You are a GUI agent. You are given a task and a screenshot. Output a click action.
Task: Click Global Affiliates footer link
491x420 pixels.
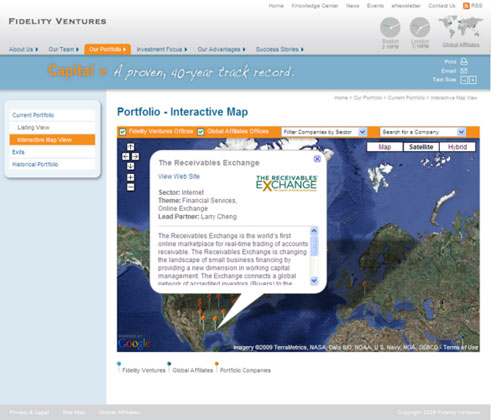(x=119, y=412)
